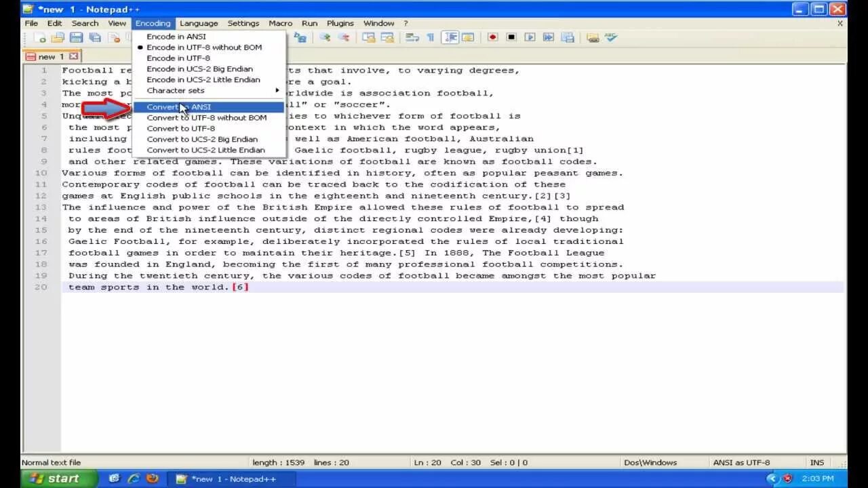Click the New document toolbar icon

click(x=40, y=38)
